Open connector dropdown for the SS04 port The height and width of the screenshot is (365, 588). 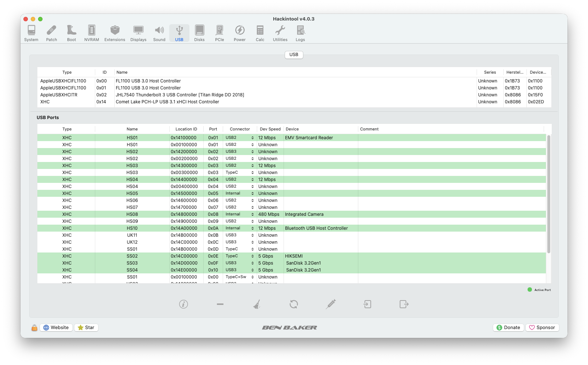pos(240,270)
